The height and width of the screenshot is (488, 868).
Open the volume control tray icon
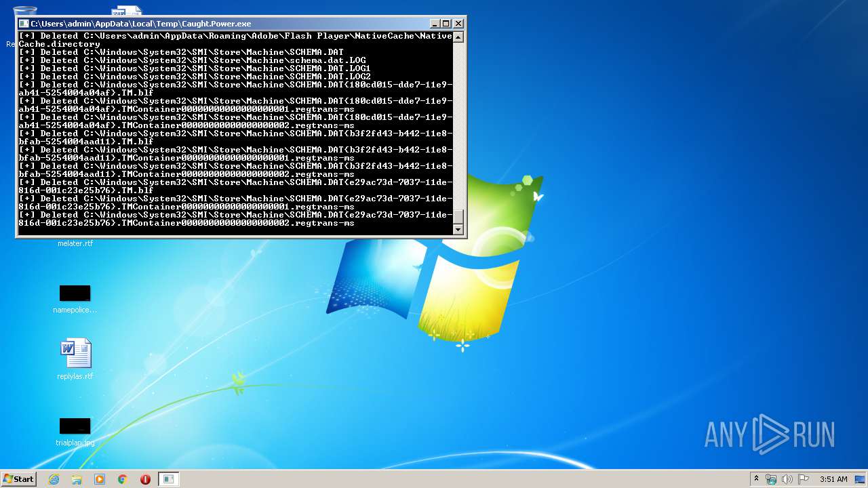click(787, 479)
